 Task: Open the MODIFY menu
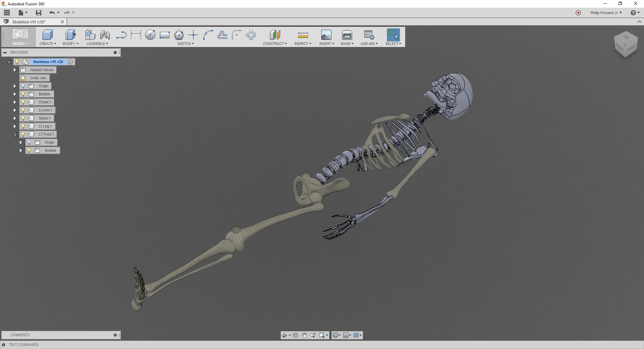pos(70,44)
